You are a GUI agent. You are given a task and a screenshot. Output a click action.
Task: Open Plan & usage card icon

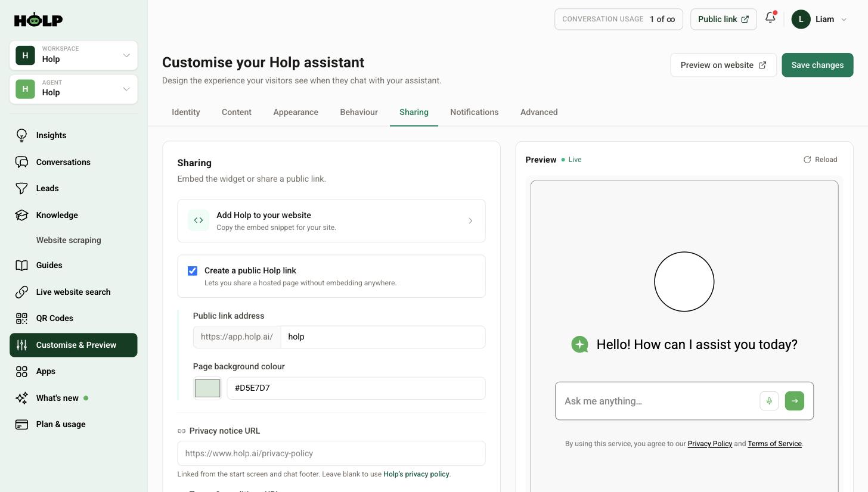click(21, 424)
